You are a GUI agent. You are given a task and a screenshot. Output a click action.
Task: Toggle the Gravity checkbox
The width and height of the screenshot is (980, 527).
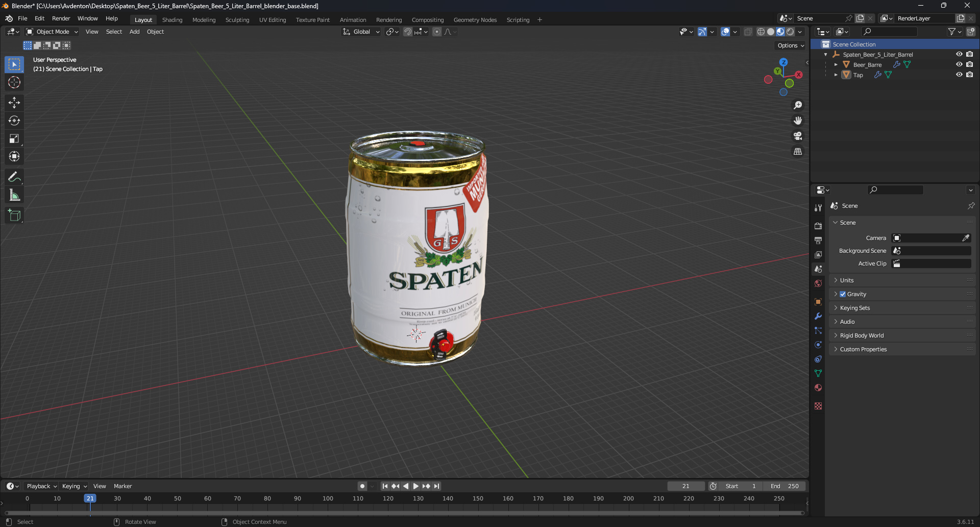pyautogui.click(x=843, y=294)
